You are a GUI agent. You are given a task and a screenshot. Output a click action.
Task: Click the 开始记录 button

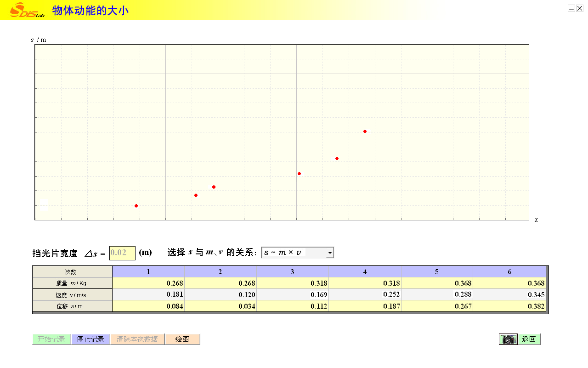[51, 339]
